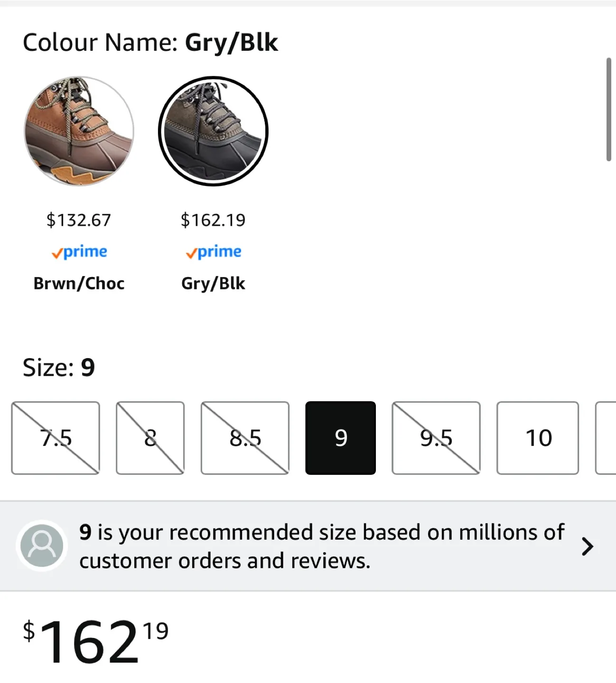616x683 pixels.
Task: Click the vertical scrollbar on the right
Action: point(608,110)
